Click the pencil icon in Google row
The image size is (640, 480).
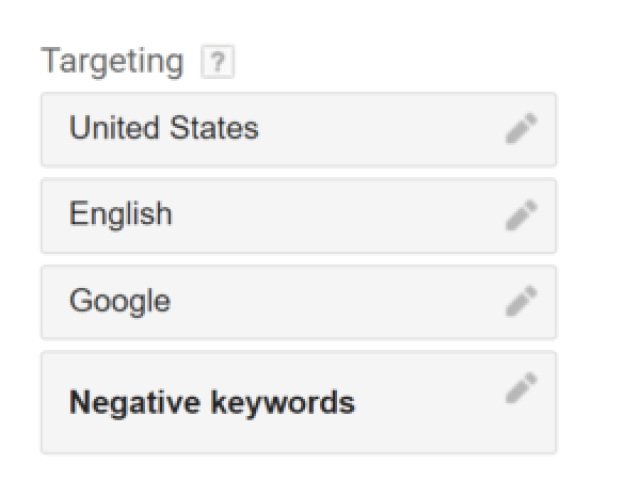(x=522, y=300)
